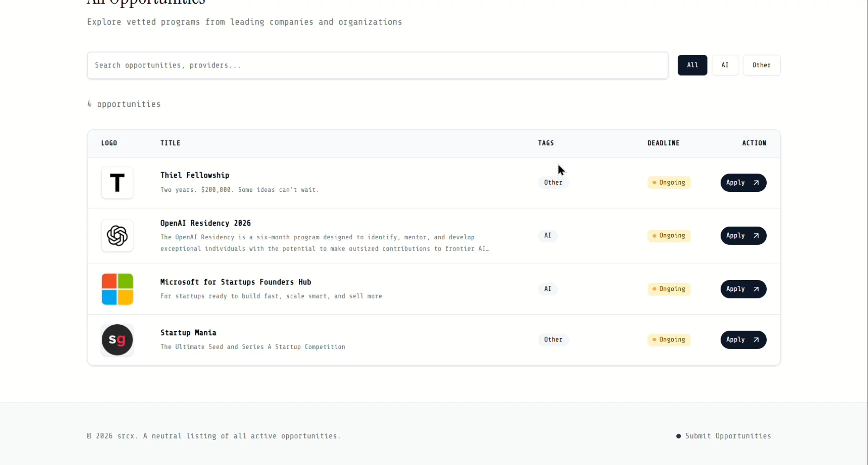
Task: Click the Deadline column header
Action: (663, 143)
